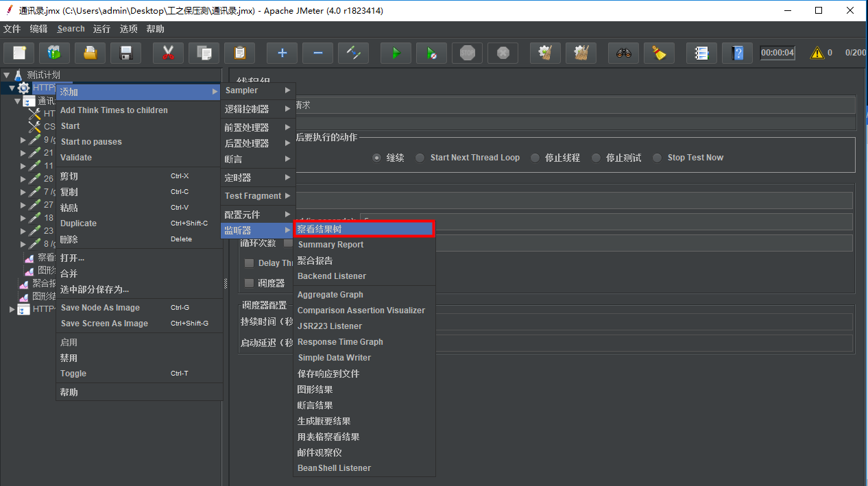Click the Open file folder icon

click(x=90, y=53)
